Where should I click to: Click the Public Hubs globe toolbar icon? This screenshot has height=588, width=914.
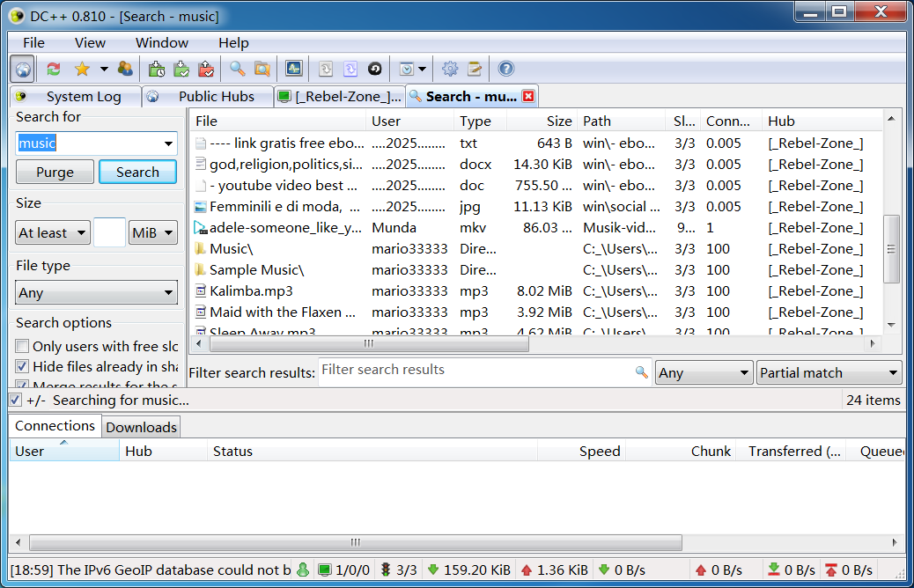pos(23,69)
